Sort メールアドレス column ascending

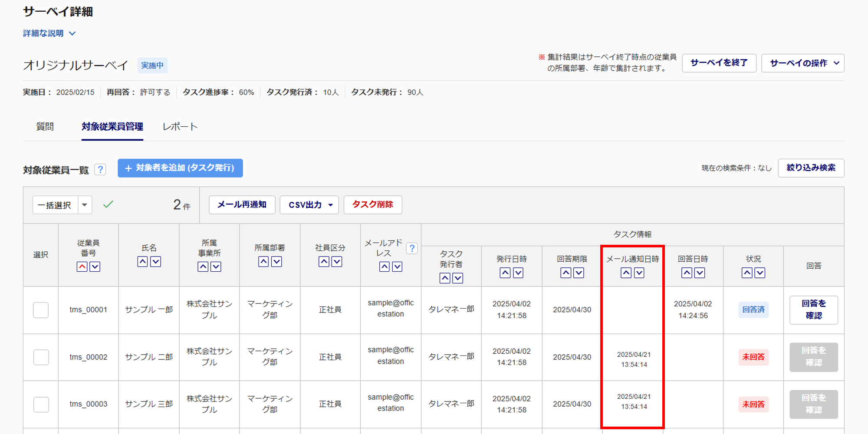coord(384,266)
